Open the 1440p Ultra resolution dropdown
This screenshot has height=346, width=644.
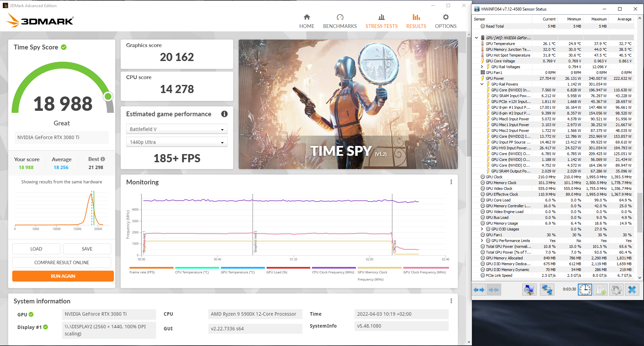pyautogui.click(x=177, y=142)
